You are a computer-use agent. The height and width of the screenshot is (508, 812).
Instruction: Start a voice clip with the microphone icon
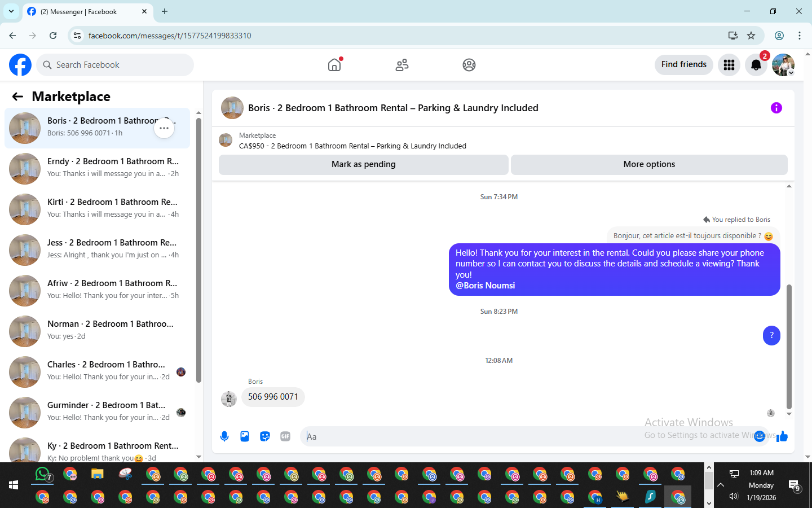click(224, 436)
